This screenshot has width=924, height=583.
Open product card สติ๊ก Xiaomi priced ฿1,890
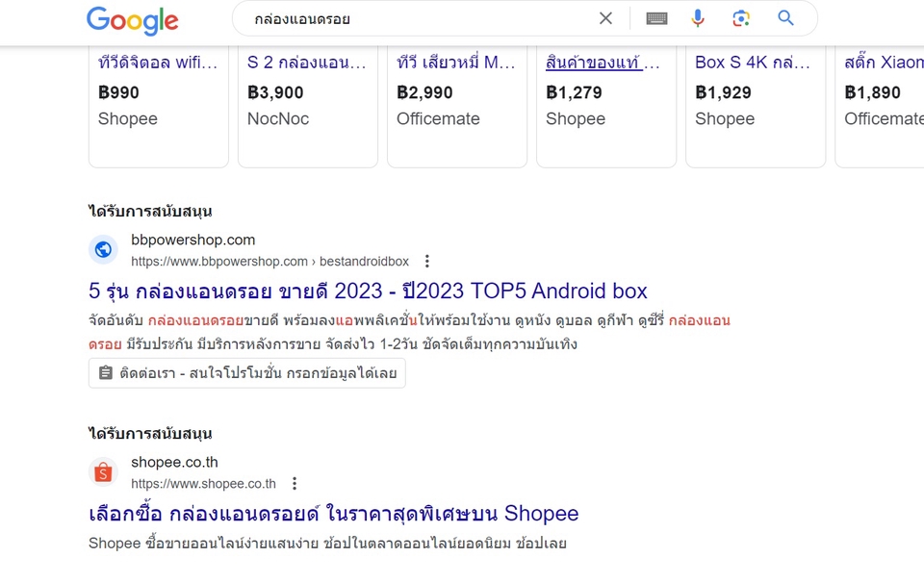pyautogui.click(x=879, y=106)
